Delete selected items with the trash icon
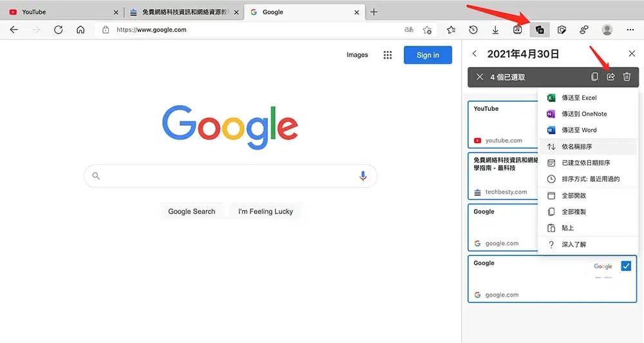Image resolution: width=644 pixels, height=343 pixels. pos(627,77)
